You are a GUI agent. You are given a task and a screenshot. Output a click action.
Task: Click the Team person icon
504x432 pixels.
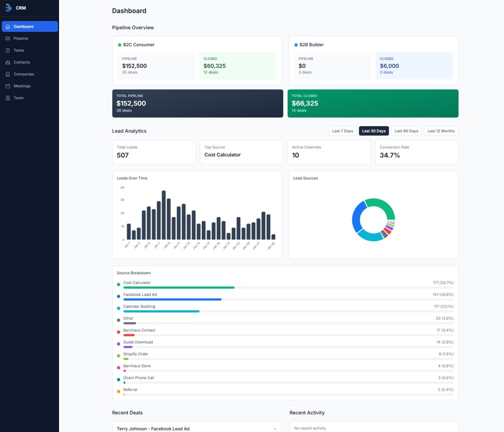tap(8, 98)
